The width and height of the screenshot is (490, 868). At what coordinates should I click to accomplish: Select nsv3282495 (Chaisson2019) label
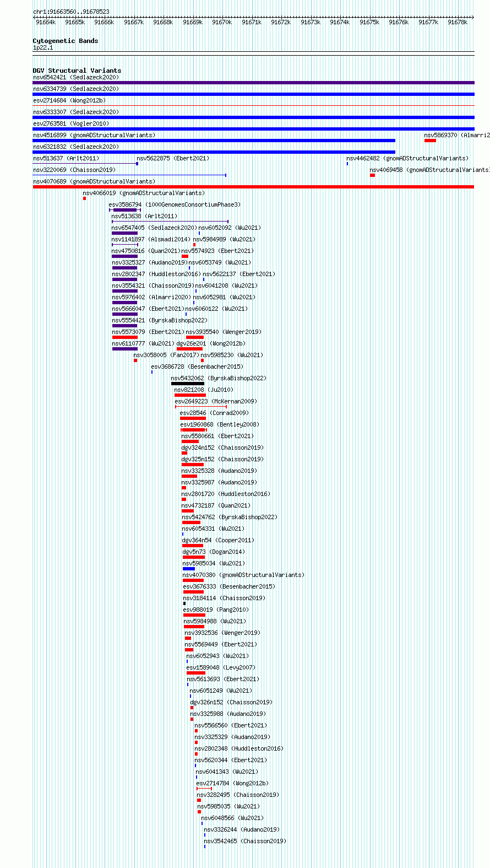[238, 795]
